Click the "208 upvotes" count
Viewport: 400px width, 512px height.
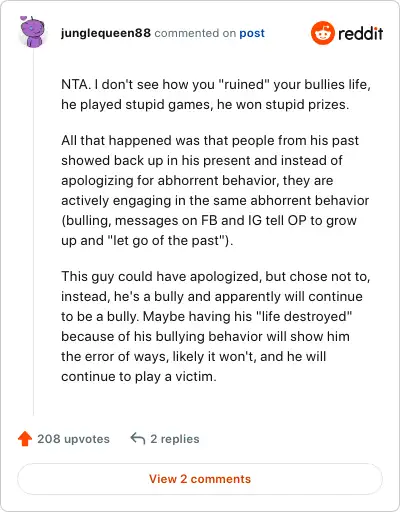pyautogui.click(x=73, y=439)
